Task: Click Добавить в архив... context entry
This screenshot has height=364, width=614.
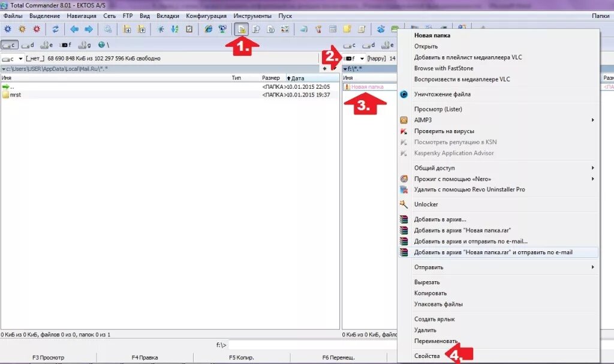Action: (440, 219)
